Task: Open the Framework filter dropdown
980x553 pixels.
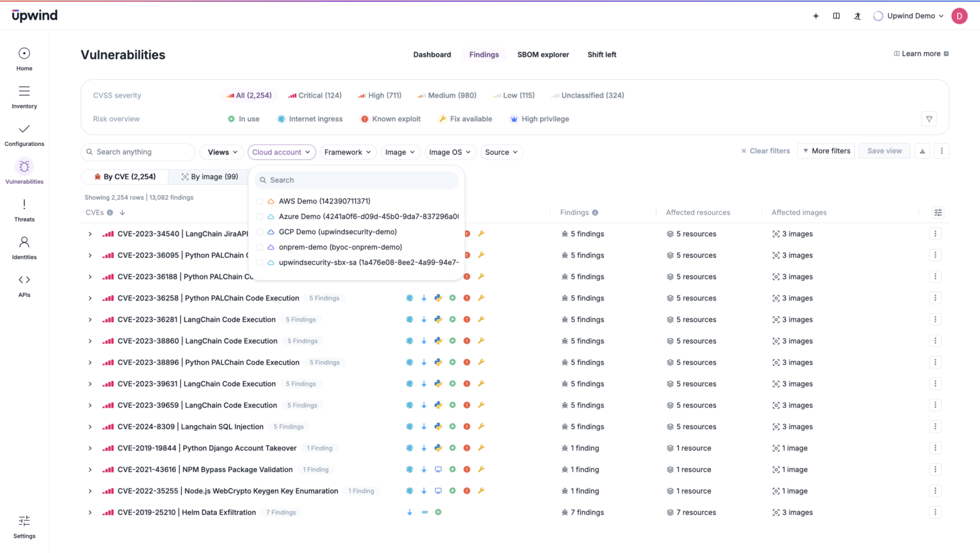Action: tap(348, 152)
